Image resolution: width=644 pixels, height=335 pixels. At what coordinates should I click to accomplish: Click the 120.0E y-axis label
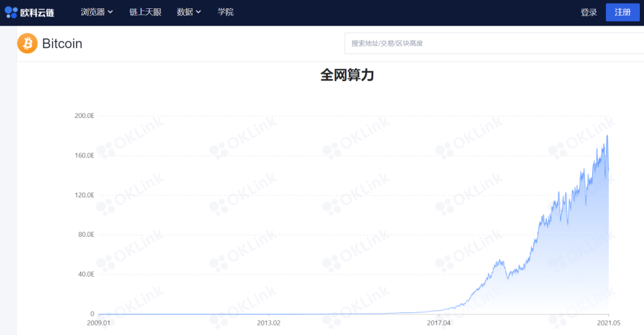[x=84, y=195]
